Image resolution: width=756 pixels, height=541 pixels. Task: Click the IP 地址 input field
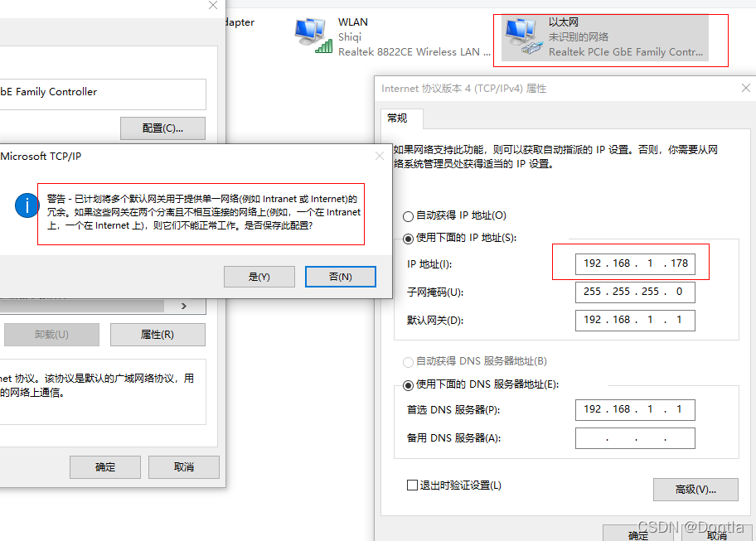point(635,263)
